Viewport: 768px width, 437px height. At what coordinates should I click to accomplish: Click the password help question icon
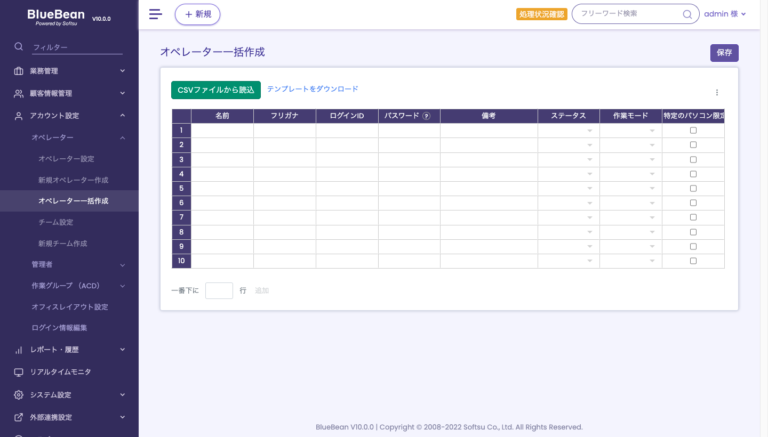coord(426,116)
